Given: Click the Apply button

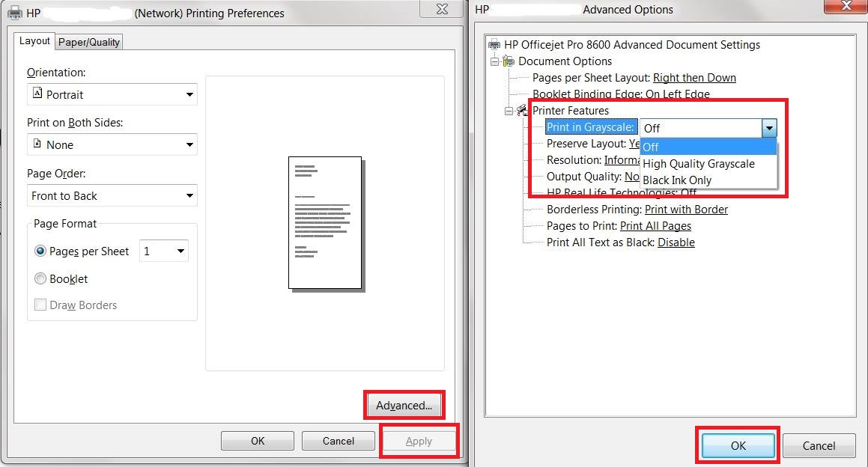Looking at the screenshot, I should [419, 441].
